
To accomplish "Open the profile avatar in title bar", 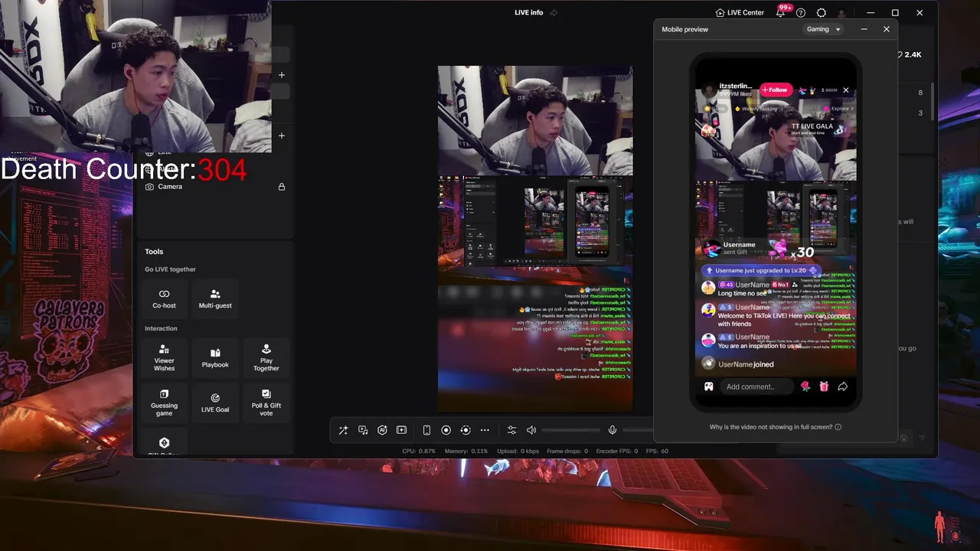I will tap(842, 13).
